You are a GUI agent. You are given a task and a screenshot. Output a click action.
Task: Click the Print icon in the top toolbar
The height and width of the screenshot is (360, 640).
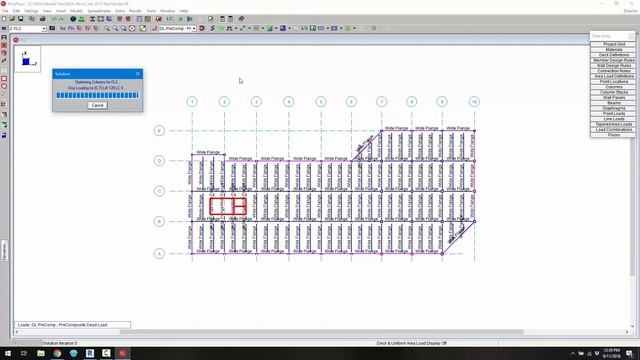point(42,19)
